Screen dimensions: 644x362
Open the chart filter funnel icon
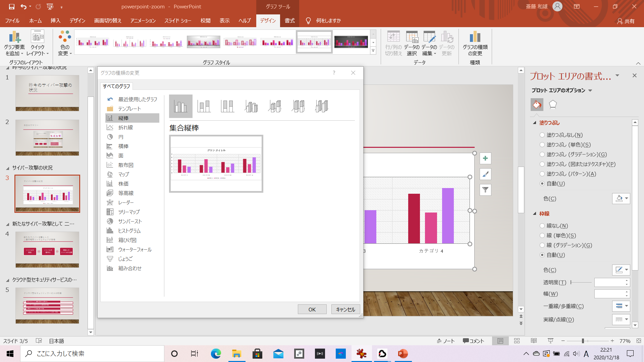tap(485, 190)
